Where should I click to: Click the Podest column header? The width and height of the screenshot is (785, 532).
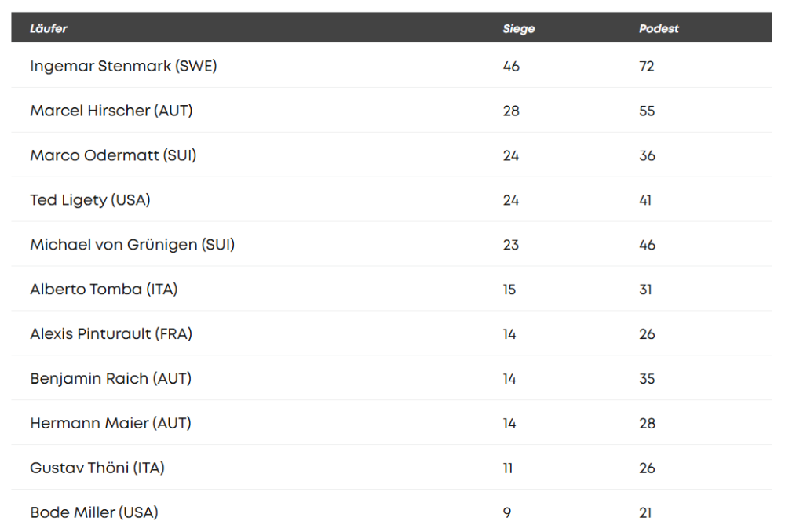click(659, 29)
